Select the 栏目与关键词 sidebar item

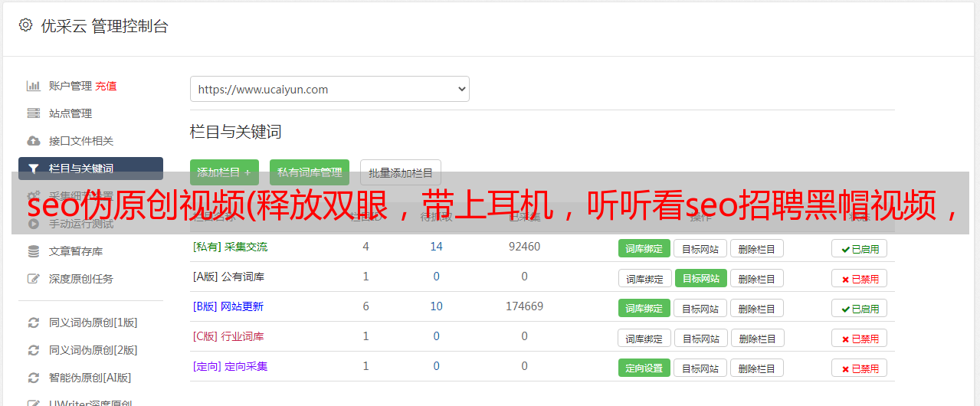point(90,169)
